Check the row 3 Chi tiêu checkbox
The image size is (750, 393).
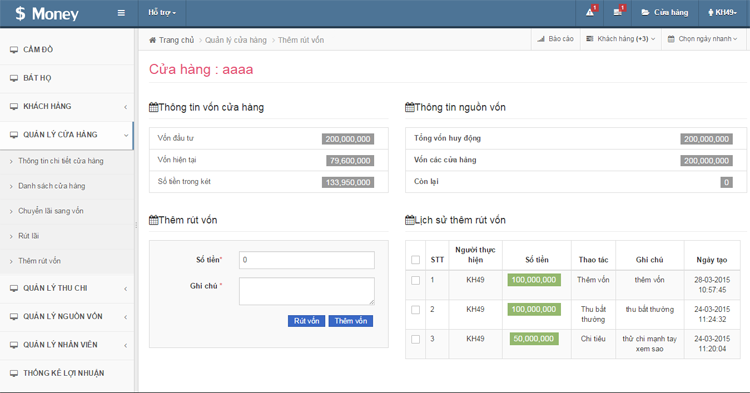[416, 339]
